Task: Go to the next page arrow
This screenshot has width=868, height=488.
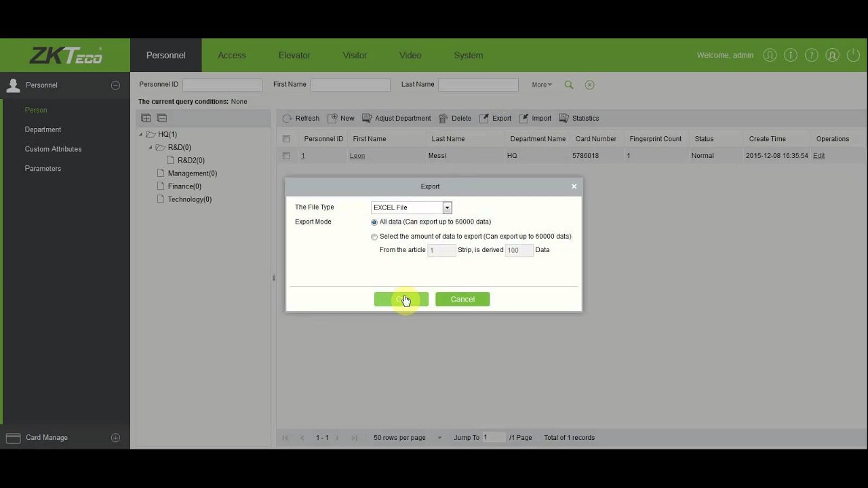Action: coord(337,438)
